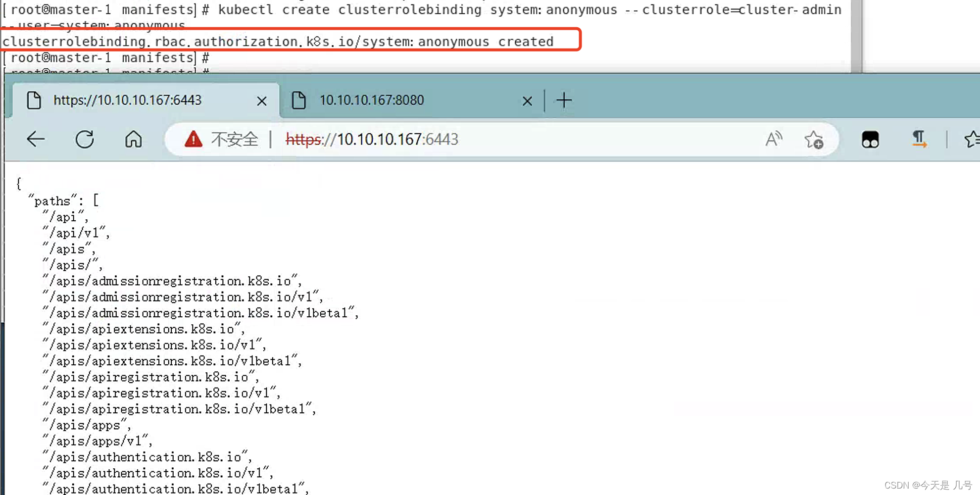Screen dimensions: 980x495
Task: Click page icon on the 8080 tab
Action: [x=299, y=100]
